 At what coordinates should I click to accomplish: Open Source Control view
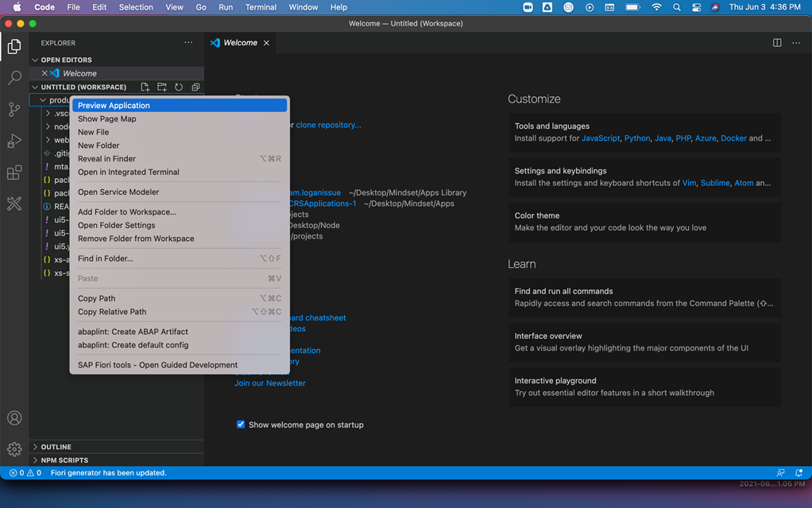point(14,110)
